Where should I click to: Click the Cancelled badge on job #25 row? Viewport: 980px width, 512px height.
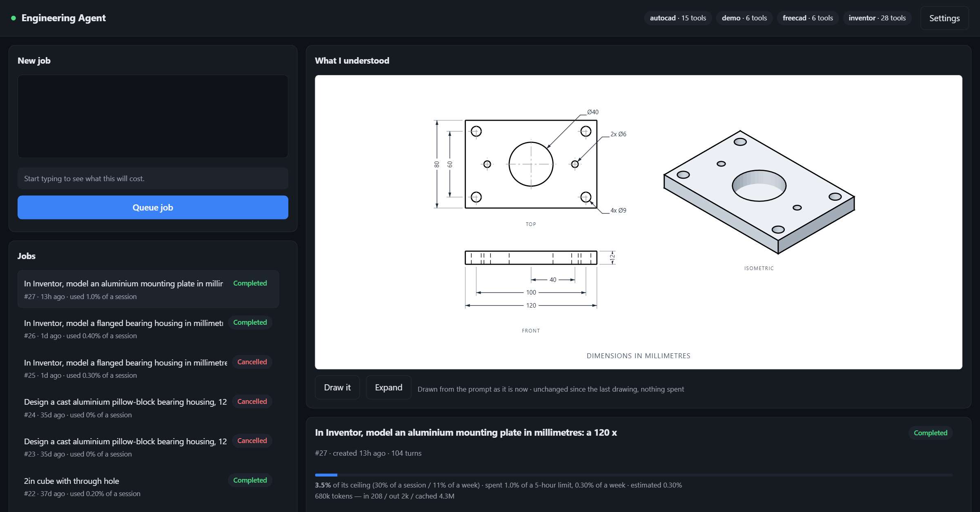point(252,362)
